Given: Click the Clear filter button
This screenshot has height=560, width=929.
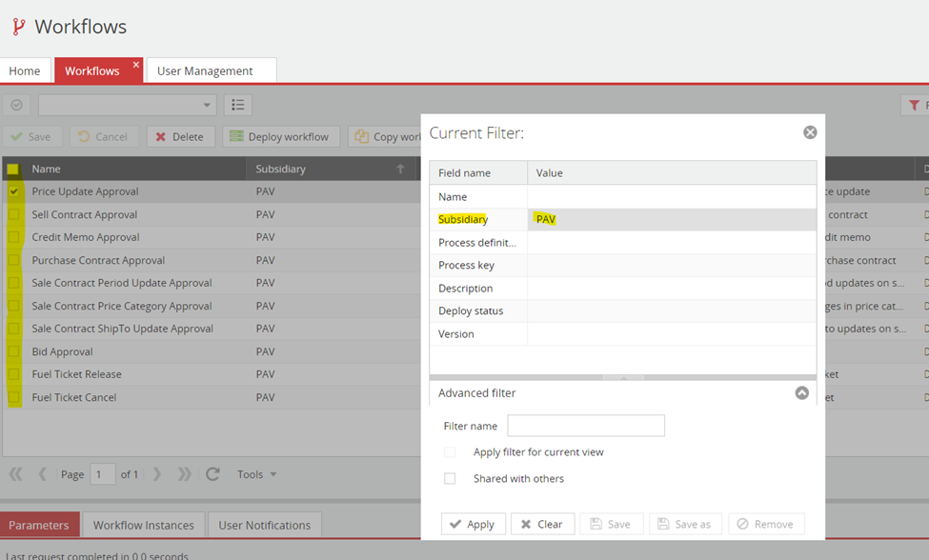Looking at the screenshot, I should [542, 524].
